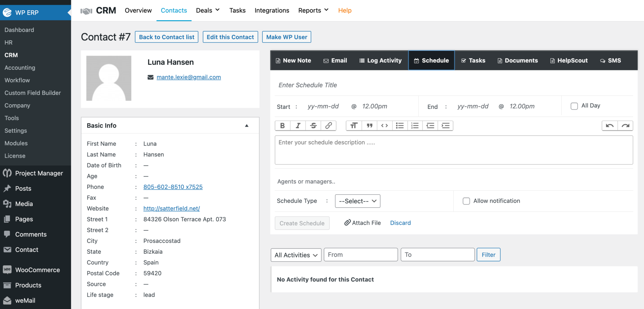644x309 pixels.
Task: Click the undo arrow in the editor
Action: (609, 125)
